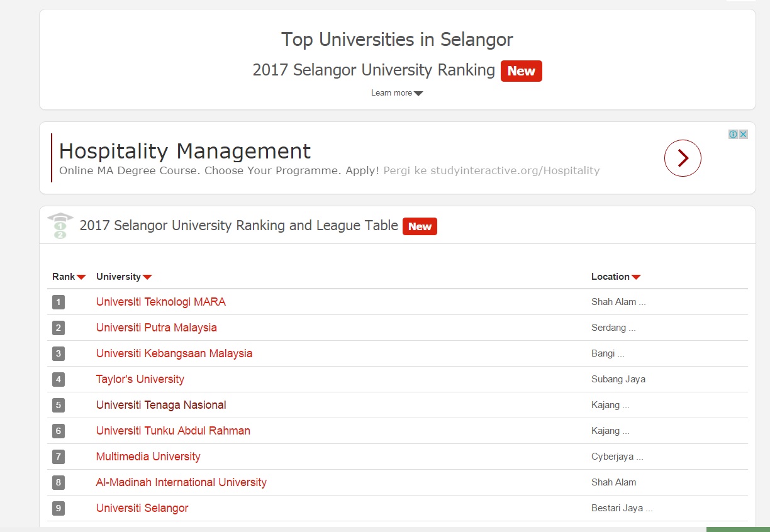
Task: Click the 'Top Universities in Selangor' heading
Action: 397,40
